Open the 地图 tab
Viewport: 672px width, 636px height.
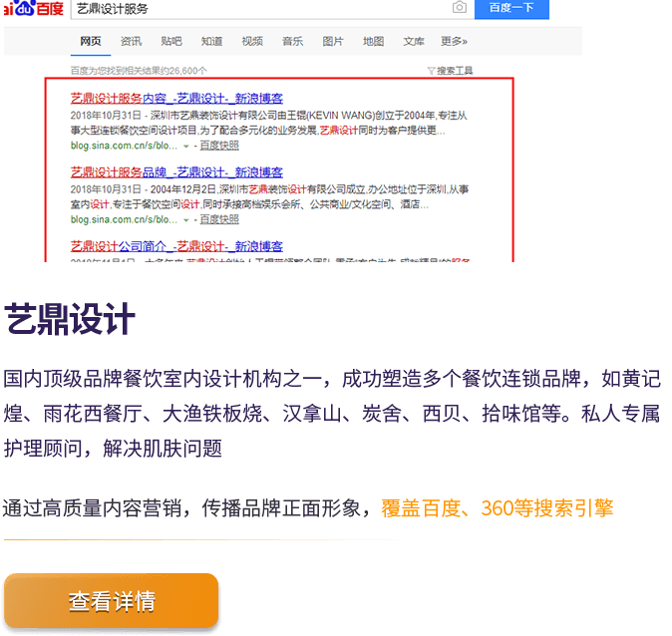373,42
